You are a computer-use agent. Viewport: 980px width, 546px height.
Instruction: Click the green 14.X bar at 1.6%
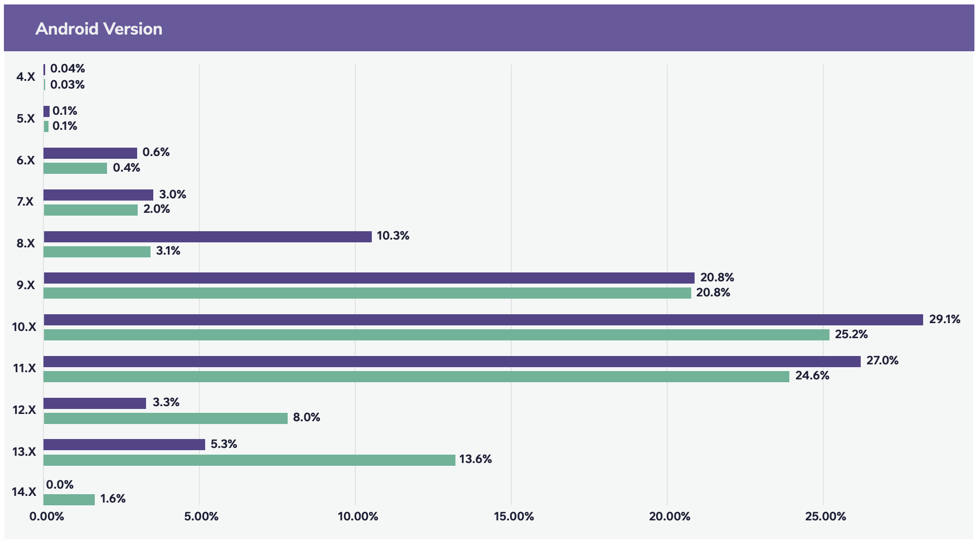pyautogui.click(x=69, y=500)
